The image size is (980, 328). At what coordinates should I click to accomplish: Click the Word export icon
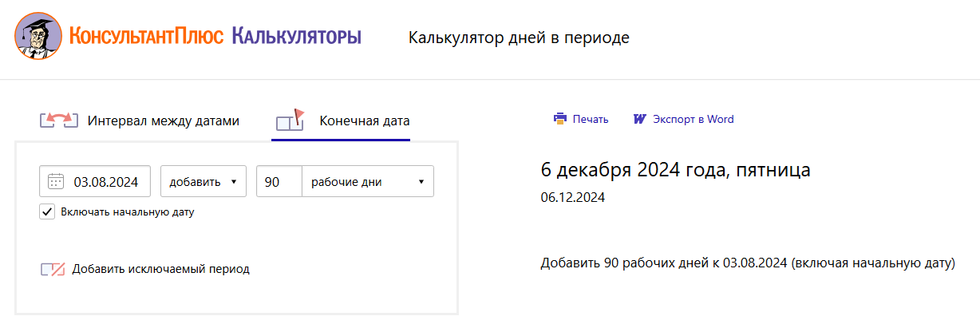tap(639, 119)
